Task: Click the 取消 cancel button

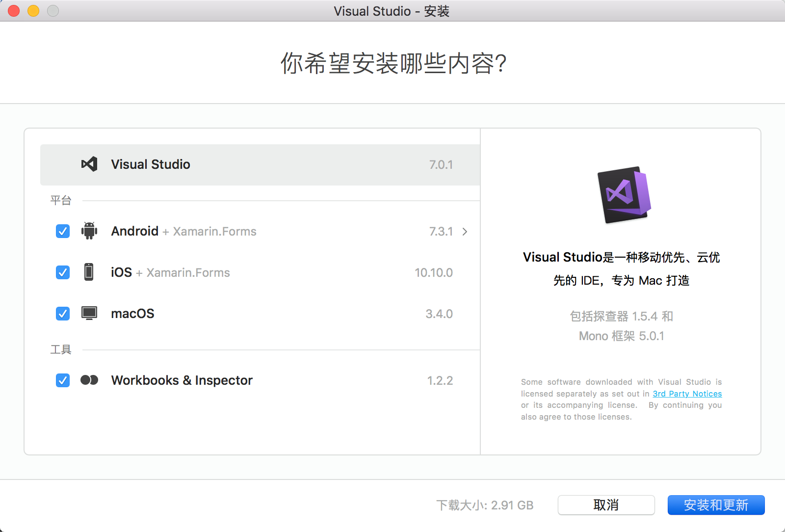Action: [x=606, y=505]
